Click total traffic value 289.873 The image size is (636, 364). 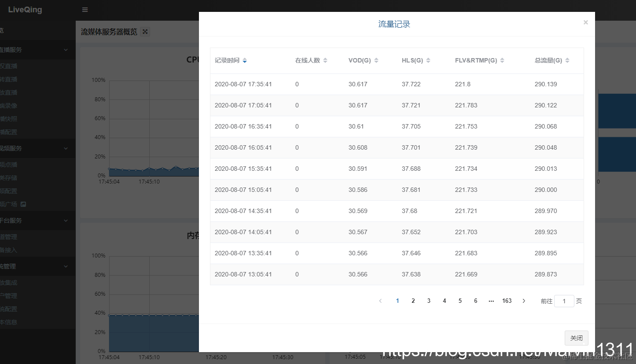tap(546, 274)
